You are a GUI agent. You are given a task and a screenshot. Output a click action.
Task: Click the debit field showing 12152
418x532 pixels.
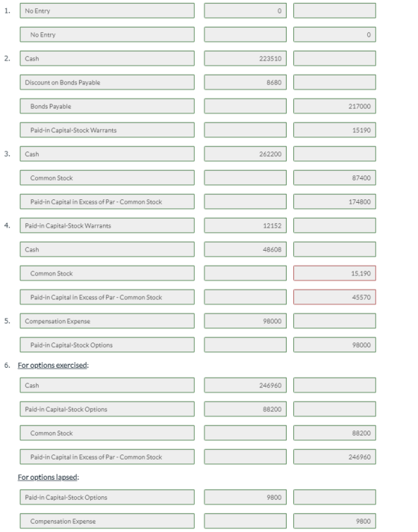coord(246,225)
